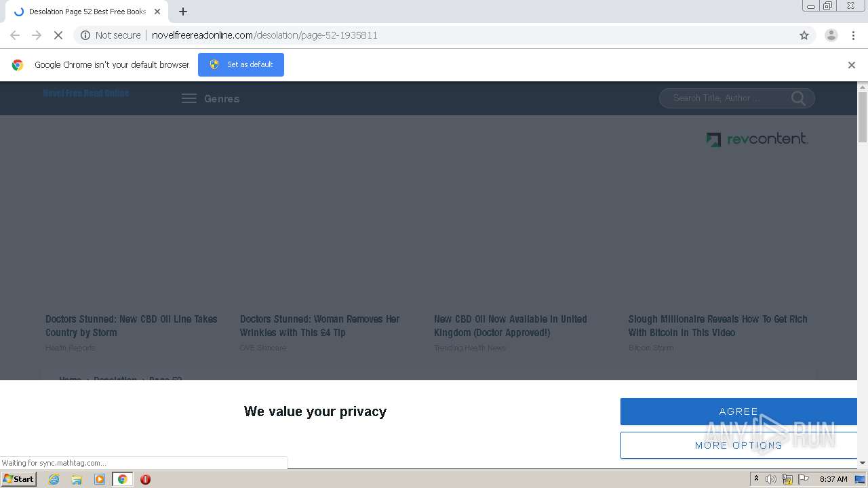The width and height of the screenshot is (868, 488).
Task: Open ad about Woman Removes Her Wrinkles
Action: [319, 326]
